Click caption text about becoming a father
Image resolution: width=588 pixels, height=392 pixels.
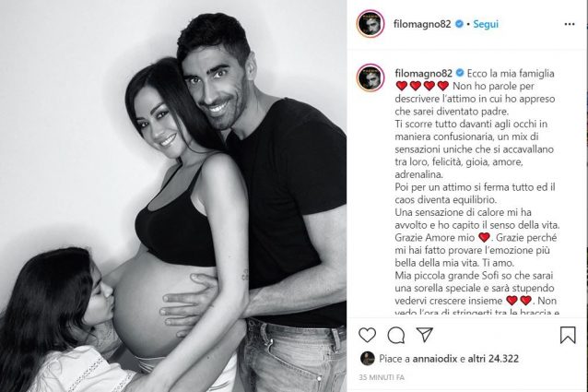474,99
